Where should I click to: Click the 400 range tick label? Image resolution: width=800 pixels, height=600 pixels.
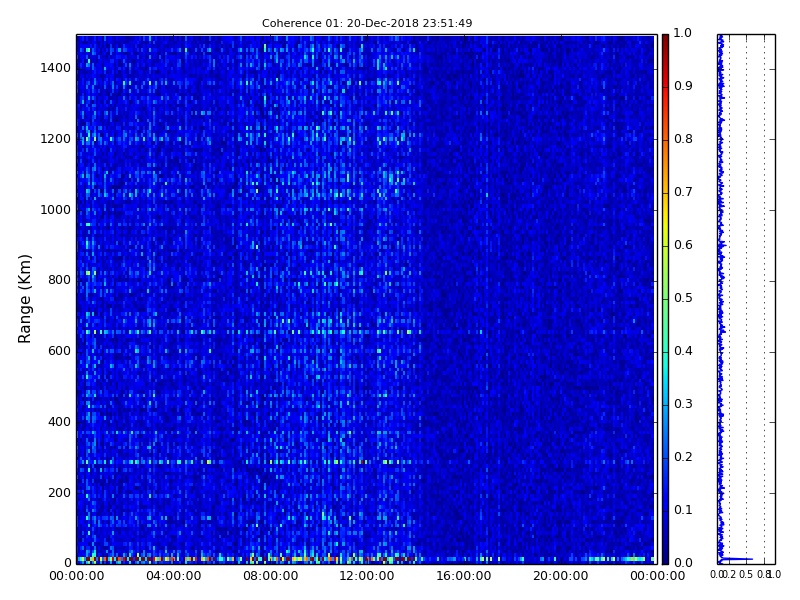[59, 422]
